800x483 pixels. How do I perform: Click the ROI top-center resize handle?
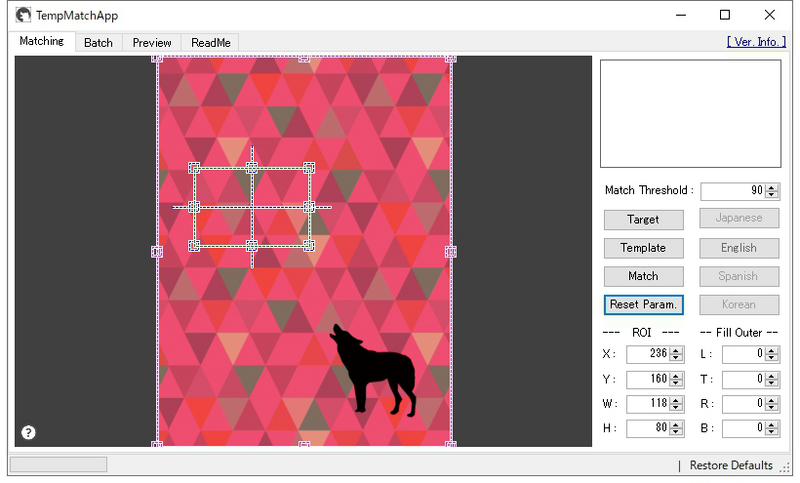[x=252, y=168]
